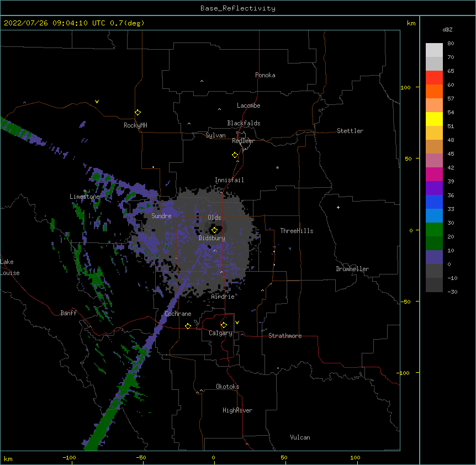Click the 100 km tick on the right axis
This screenshot has height=465, width=476.
[405, 87]
